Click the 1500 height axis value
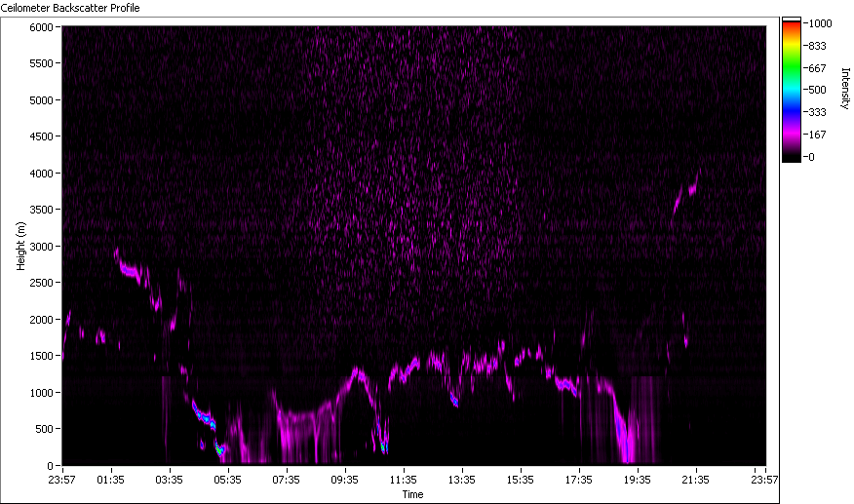Screen dimensions: 854x504 click(41, 356)
